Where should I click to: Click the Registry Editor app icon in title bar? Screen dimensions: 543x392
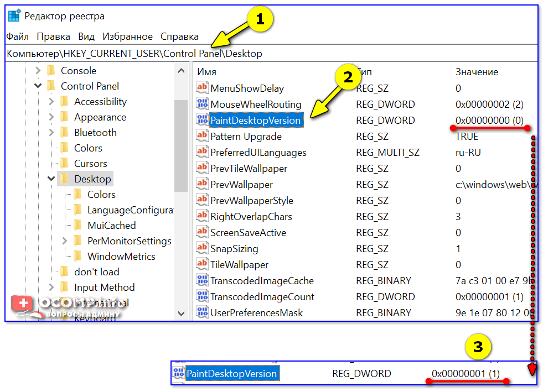14,17
